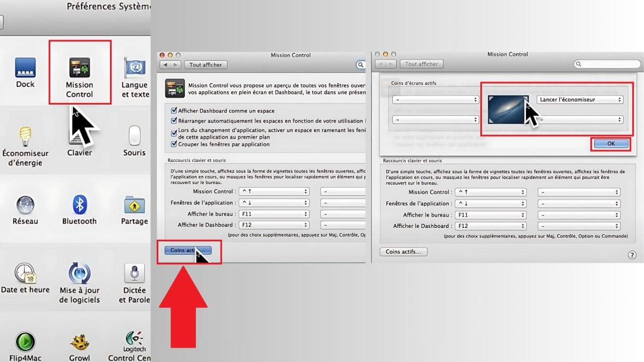
Task: Open Afficher le bureau F11 dropdown, right window
Action: pyautogui.click(x=491, y=215)
